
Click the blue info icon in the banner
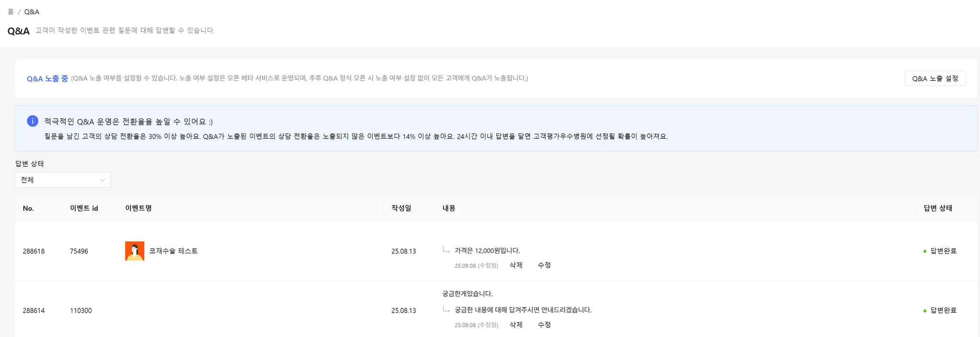click(33, 121)
